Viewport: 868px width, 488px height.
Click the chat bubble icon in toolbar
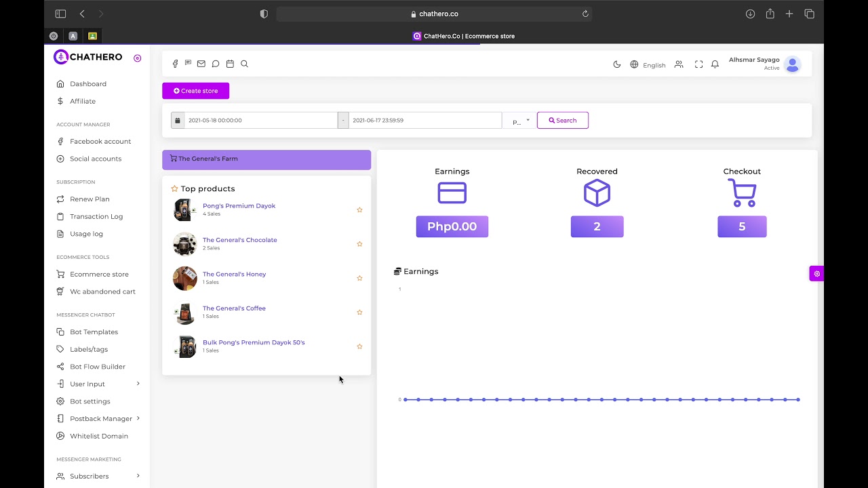pyautogui.click(x=216, y=64)
